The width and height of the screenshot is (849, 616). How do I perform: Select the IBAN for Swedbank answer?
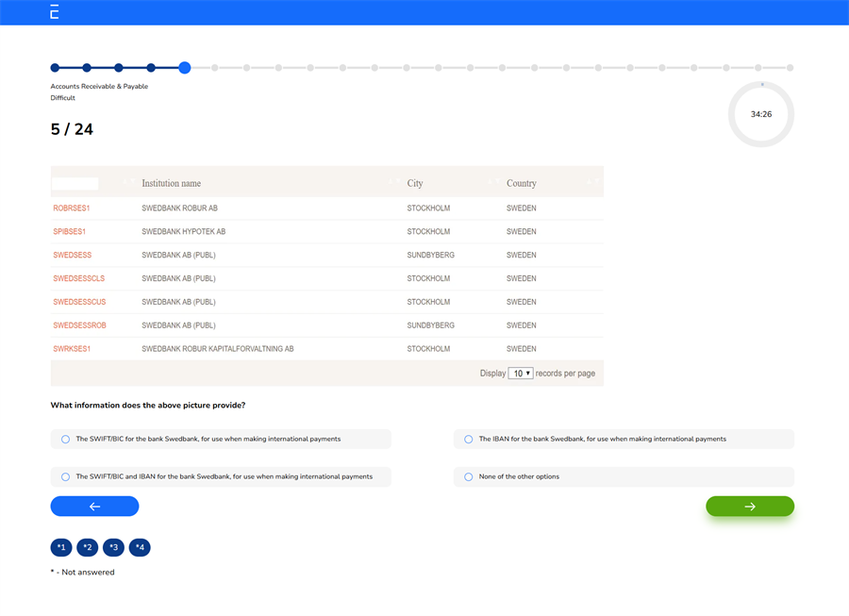[x=469, y=439]
